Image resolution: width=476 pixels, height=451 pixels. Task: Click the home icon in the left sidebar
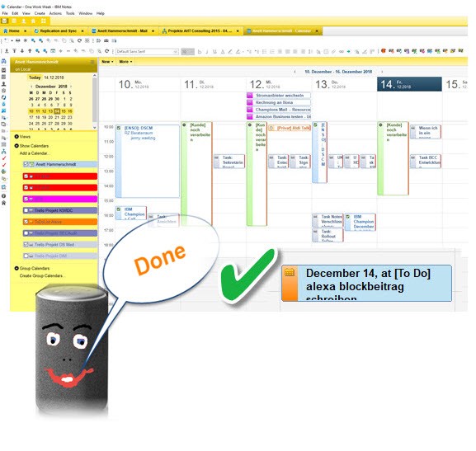[3, 203]
